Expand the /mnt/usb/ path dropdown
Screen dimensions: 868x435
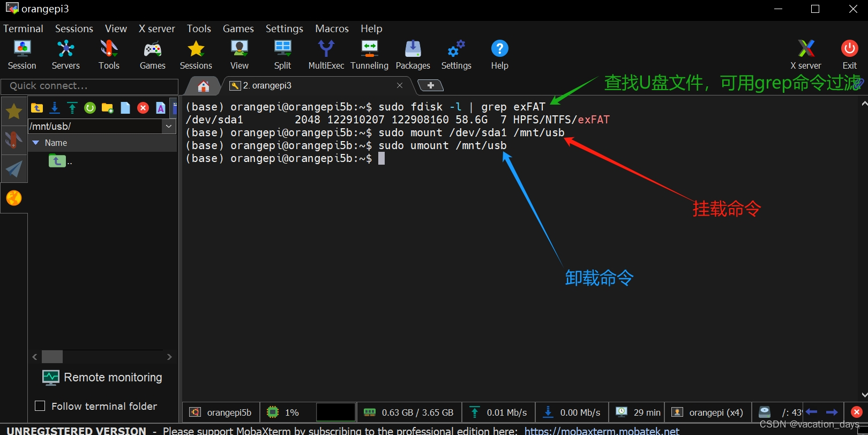169,126
